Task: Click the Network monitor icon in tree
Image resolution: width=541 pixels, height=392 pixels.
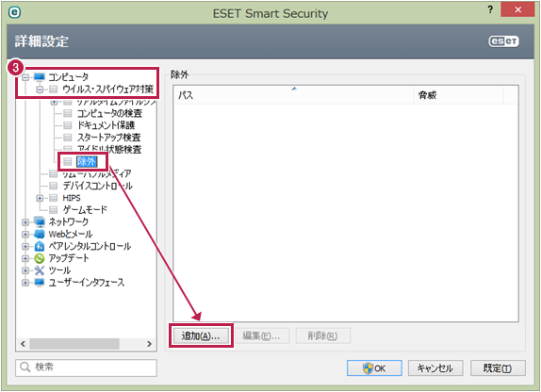Action: pyautogui.click(x=40, y=221)
